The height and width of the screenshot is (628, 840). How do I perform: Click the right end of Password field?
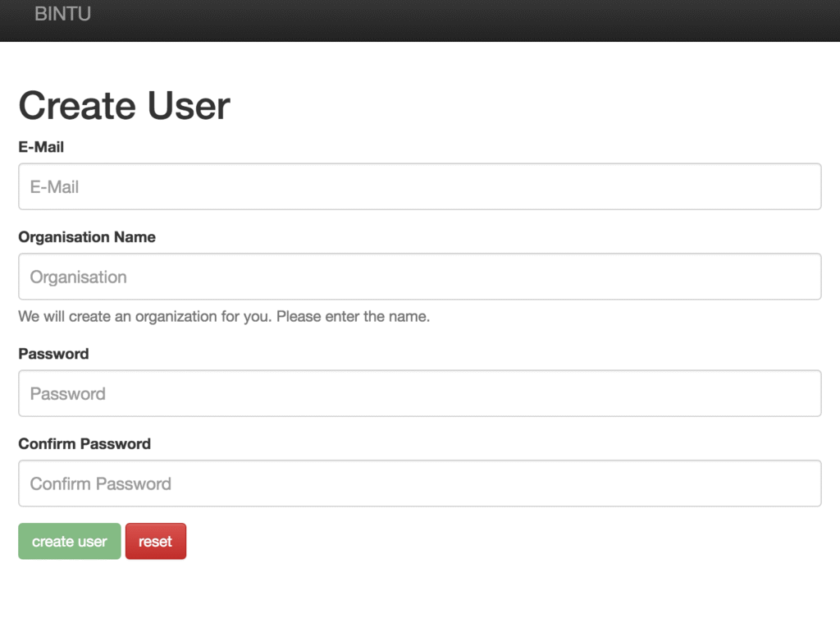[787, 393]
